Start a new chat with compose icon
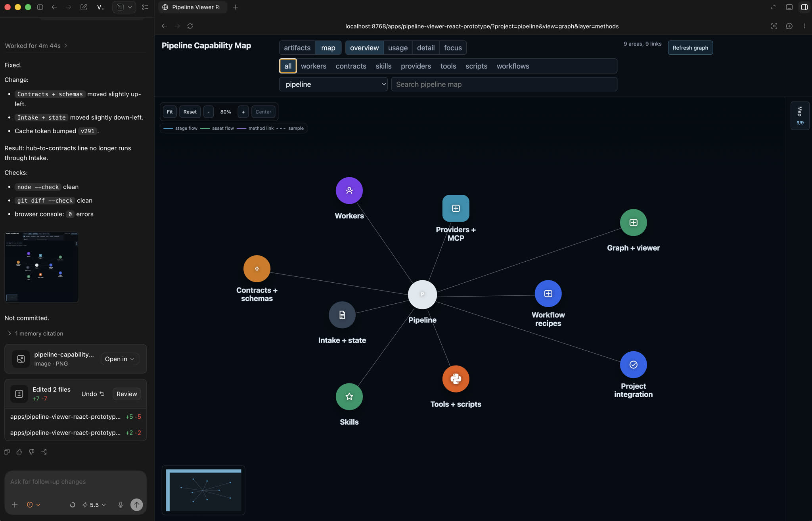Image resolution: width=812 pixels, height=521 pixels. coord(84,7)
